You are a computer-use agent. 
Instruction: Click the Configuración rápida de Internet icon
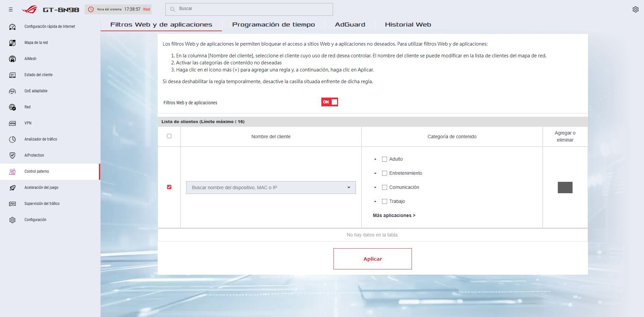12,27
